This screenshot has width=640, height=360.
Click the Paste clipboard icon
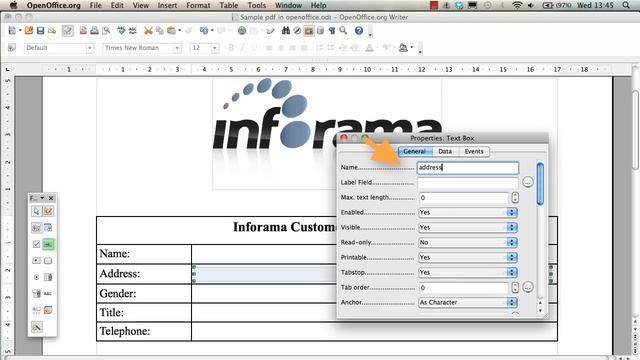(x=171, y=31)
